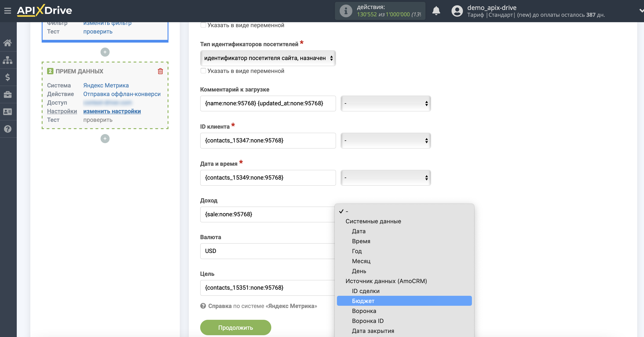Check top 'Указать в виде переменной' checkbox

[x=203, y=25]
